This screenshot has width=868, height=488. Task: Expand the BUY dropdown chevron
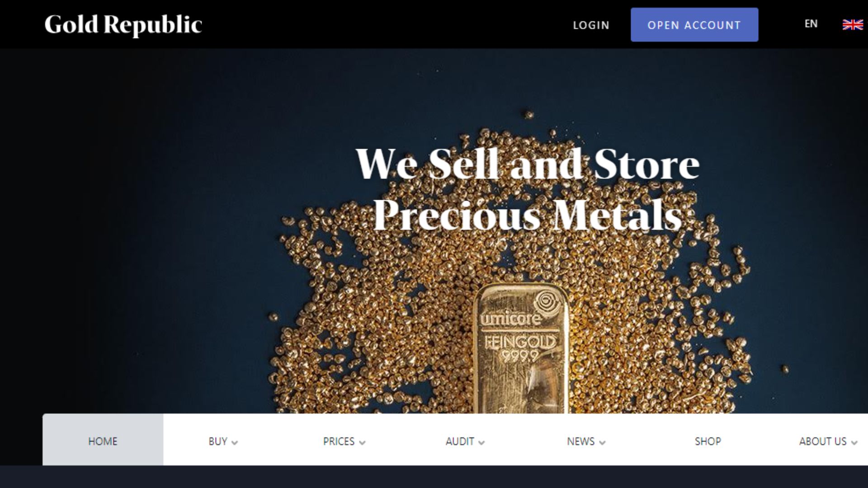234,443
